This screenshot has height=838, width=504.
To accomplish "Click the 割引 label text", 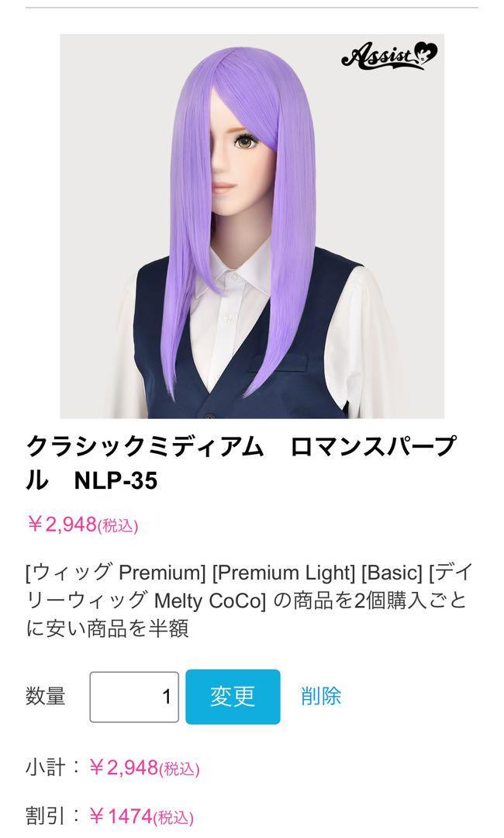I will (x=46, y=816).
